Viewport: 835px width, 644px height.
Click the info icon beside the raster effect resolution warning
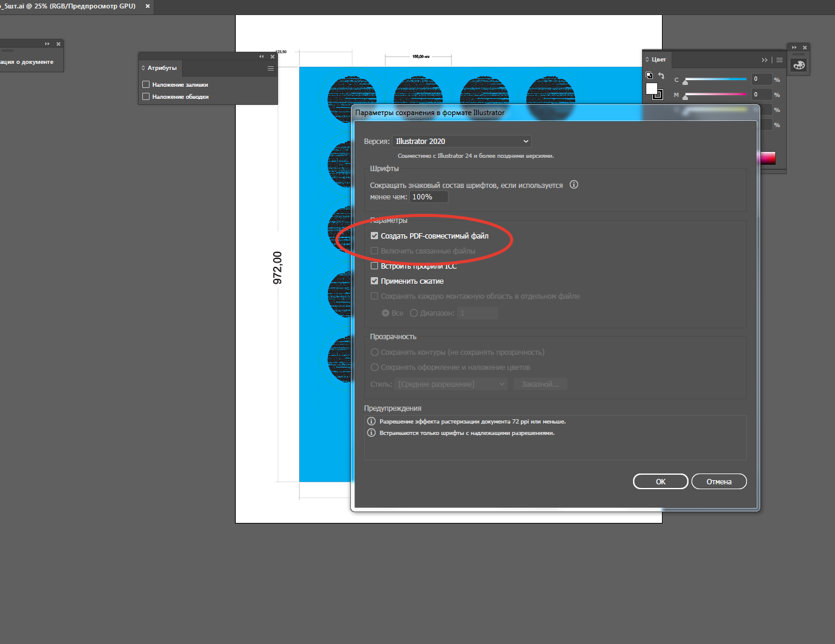click(371, 421)
